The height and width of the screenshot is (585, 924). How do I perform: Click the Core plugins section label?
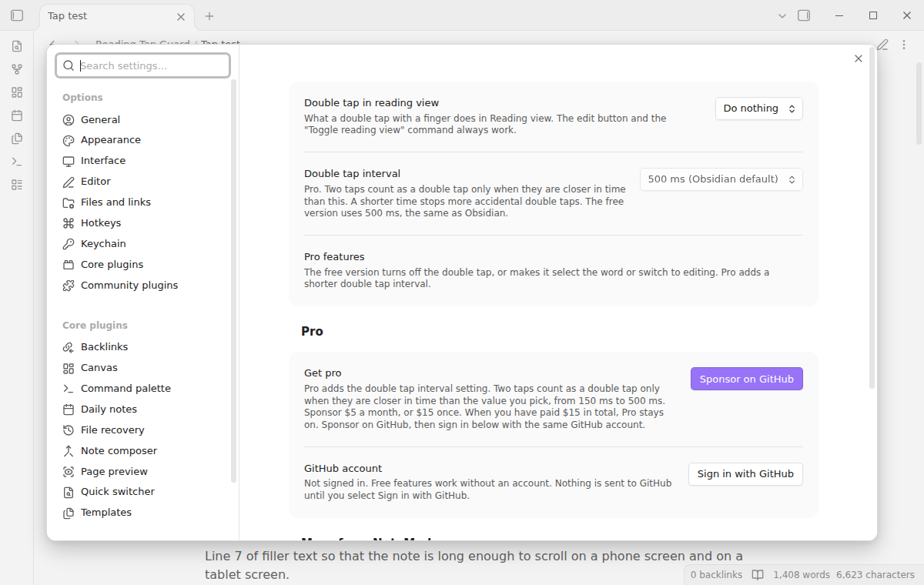(x=95, y=326)
